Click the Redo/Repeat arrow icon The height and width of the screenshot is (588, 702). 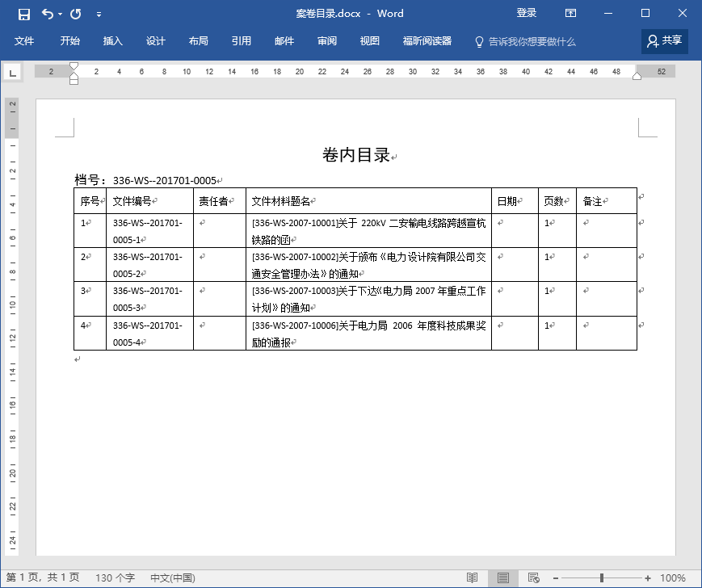(76, 14)
